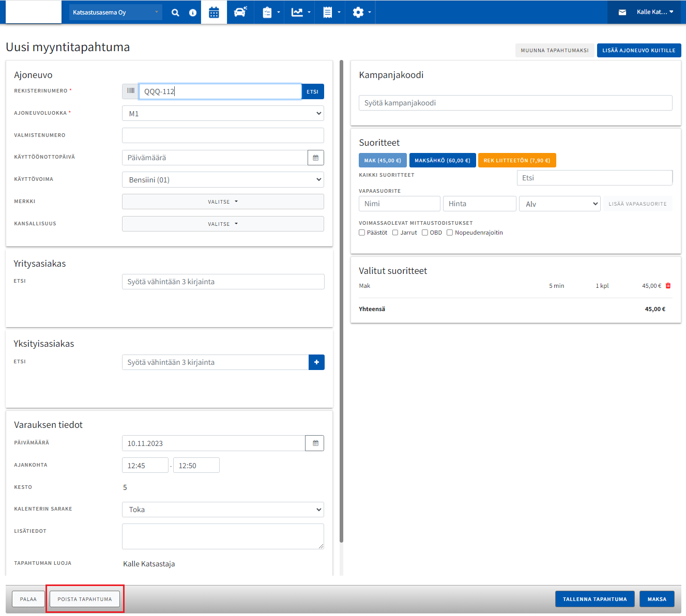Click Yksityisasiakas search field
Image resolution: width=686 pixels, height=616 pixels.
click(215, 362)
